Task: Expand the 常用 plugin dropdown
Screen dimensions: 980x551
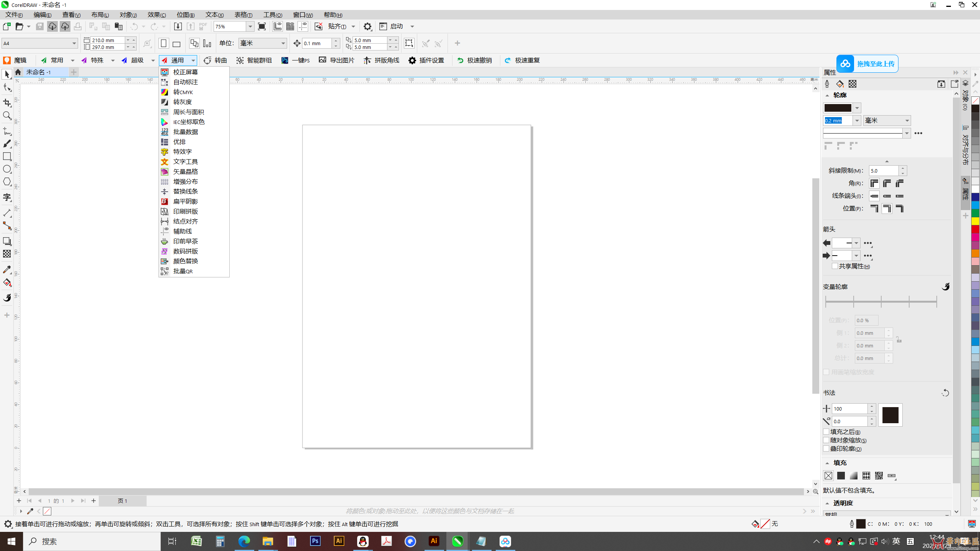Action: pos(72,60)
